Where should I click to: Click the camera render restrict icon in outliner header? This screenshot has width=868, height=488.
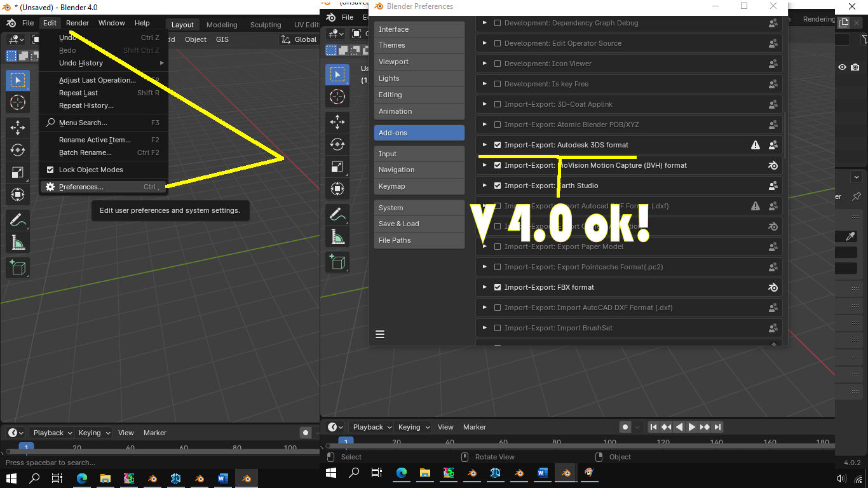[x=855, y=67]
